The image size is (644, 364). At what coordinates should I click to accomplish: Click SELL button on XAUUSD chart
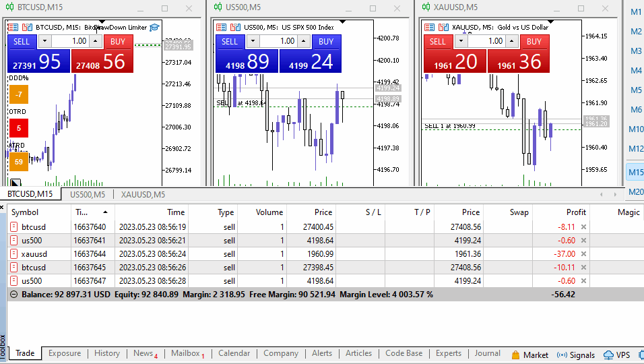coord(438,42)
